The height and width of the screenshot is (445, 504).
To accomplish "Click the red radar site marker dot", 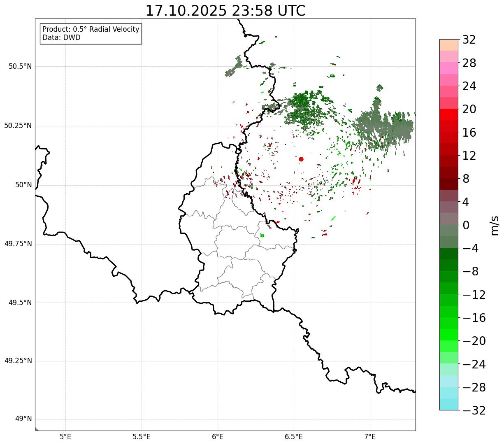I will click(x=301, y=159).
